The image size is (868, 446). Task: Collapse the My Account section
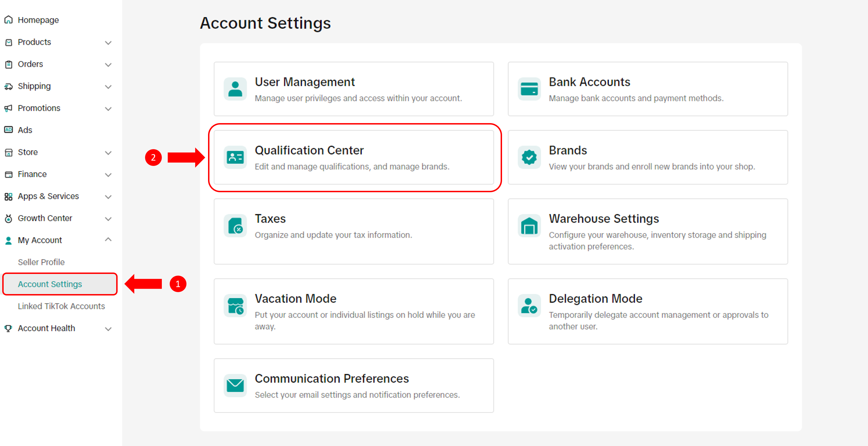click(x=108, y=240)
